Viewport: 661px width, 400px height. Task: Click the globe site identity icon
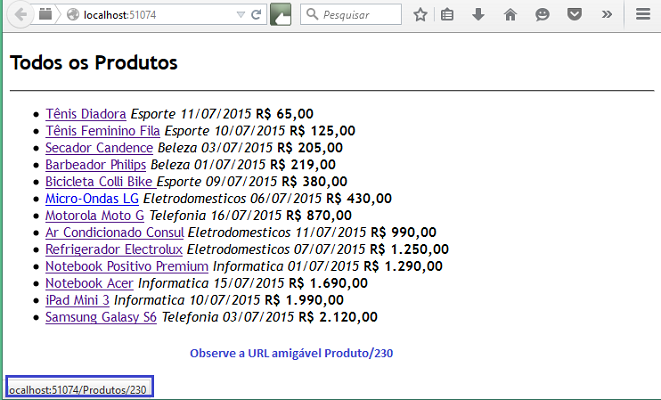(73, 15)
